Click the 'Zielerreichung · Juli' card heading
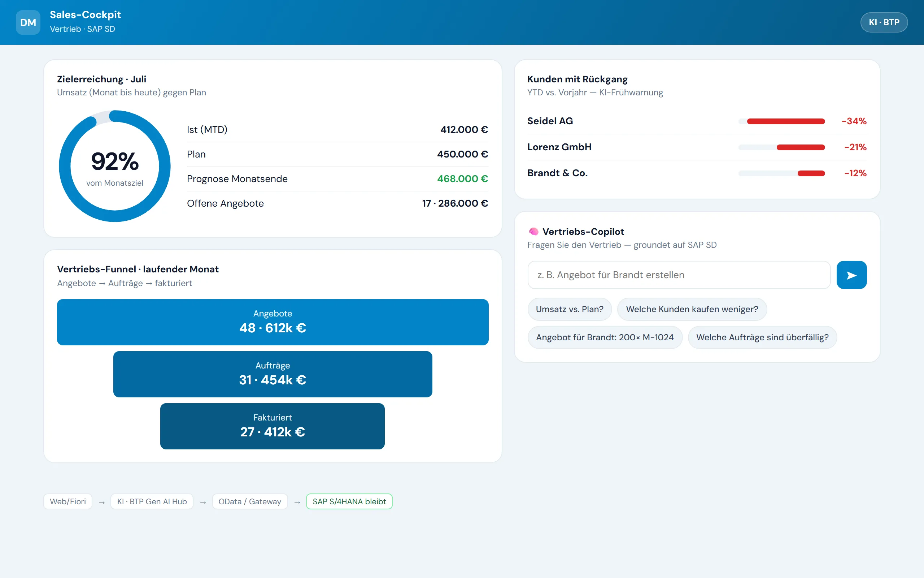Screen dimensions: 924x578 pyautogui.click(x=101, y=79)
